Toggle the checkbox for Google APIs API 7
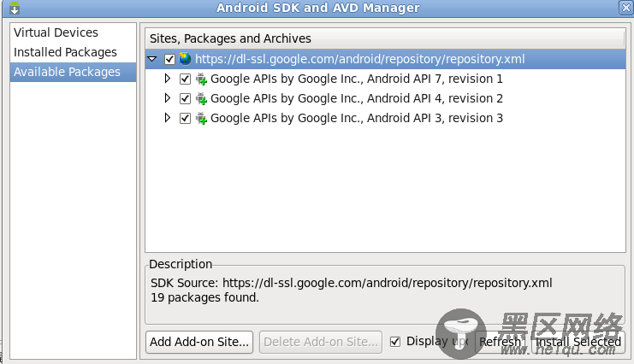This screenshot has height=364, width=634. (x=185, y=79)
